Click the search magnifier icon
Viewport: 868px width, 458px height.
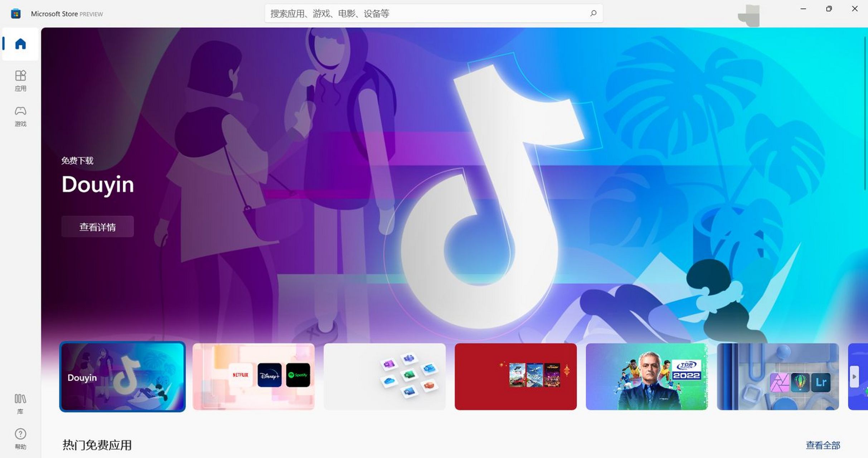[x=593, y=13]
